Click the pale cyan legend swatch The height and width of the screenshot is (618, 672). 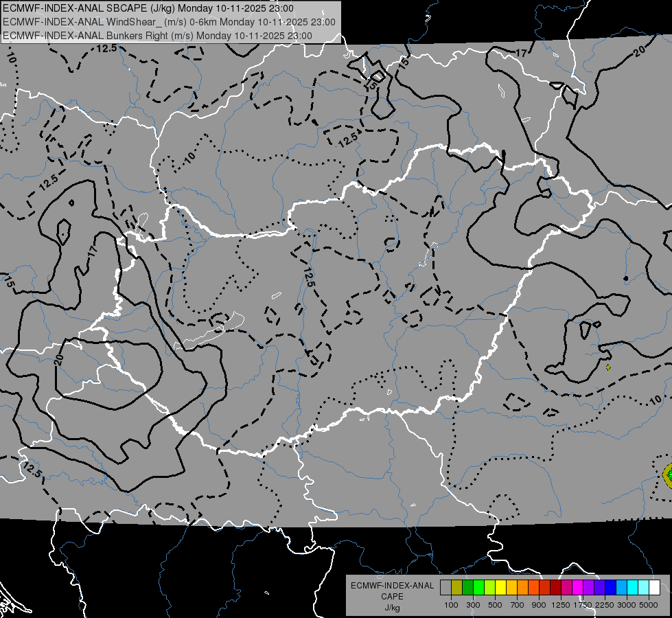[x=644, y=587]
